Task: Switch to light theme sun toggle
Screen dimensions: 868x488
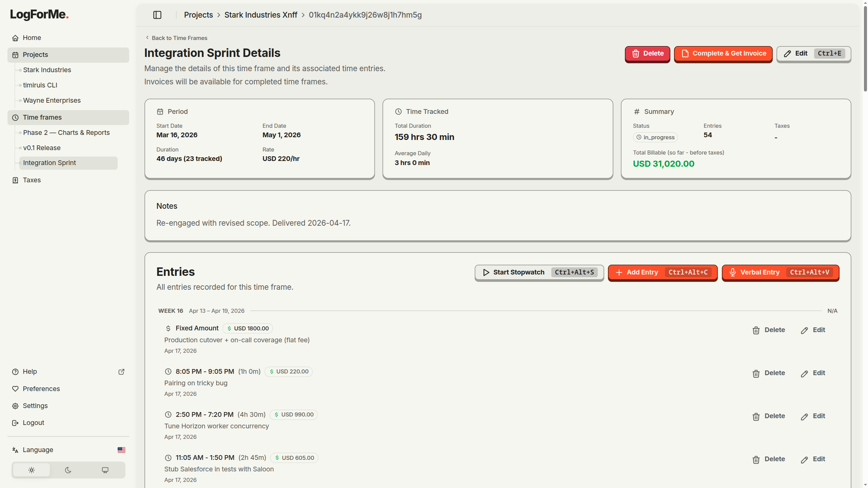Action: click(32, 470)
